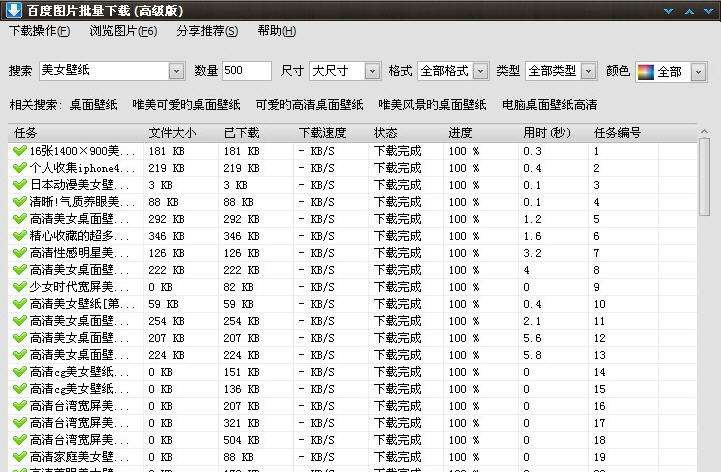
Task: Click related search link 电脑桌面壁纸高清
Action: 549,105
